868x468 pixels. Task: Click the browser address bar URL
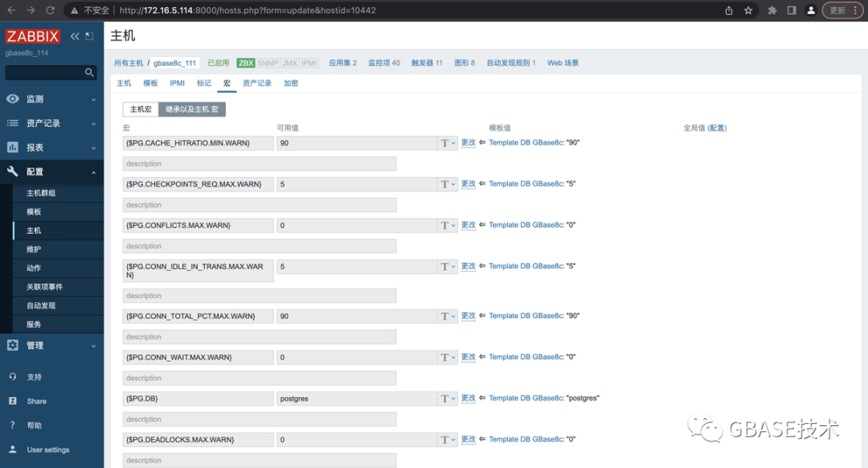pos(248,10)
